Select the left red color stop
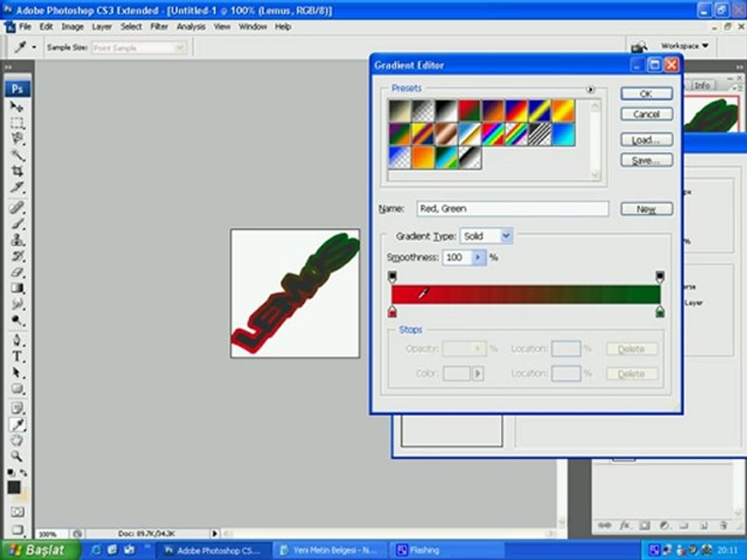747x560 pixels. [392, 312]
